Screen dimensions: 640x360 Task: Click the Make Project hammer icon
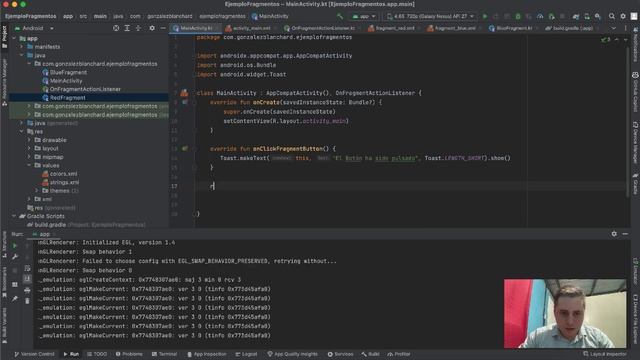point(340,16)
